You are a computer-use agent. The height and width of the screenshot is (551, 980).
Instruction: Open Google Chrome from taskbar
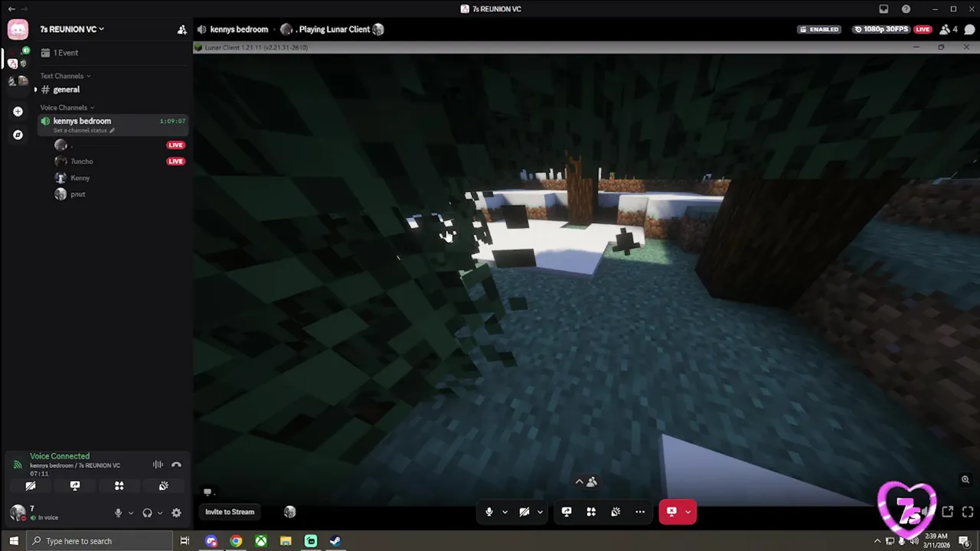(x=236, y=541)
